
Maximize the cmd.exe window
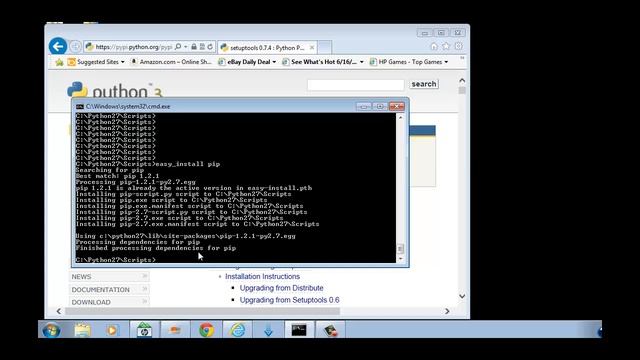380,107
